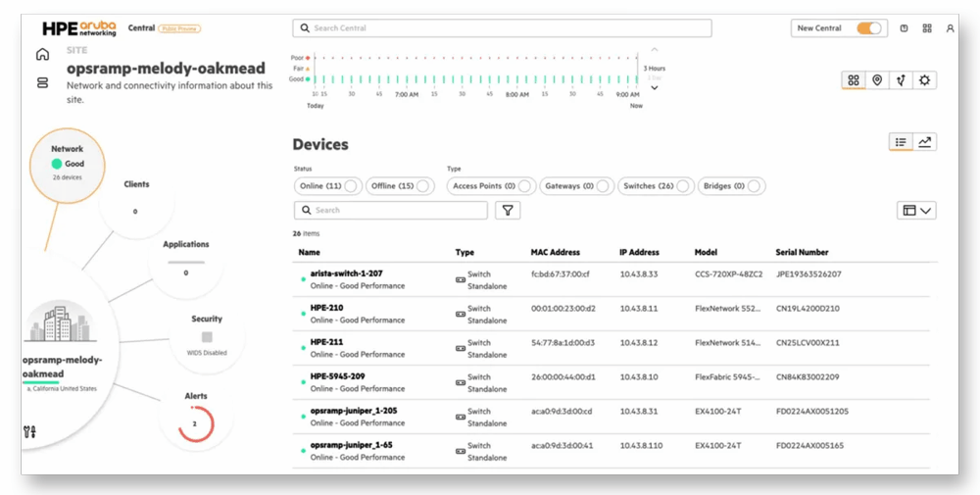Viewport: 980px width, 495px height.
Task: Sort by the IP Address column header
Action: click(x=639, y=253)
